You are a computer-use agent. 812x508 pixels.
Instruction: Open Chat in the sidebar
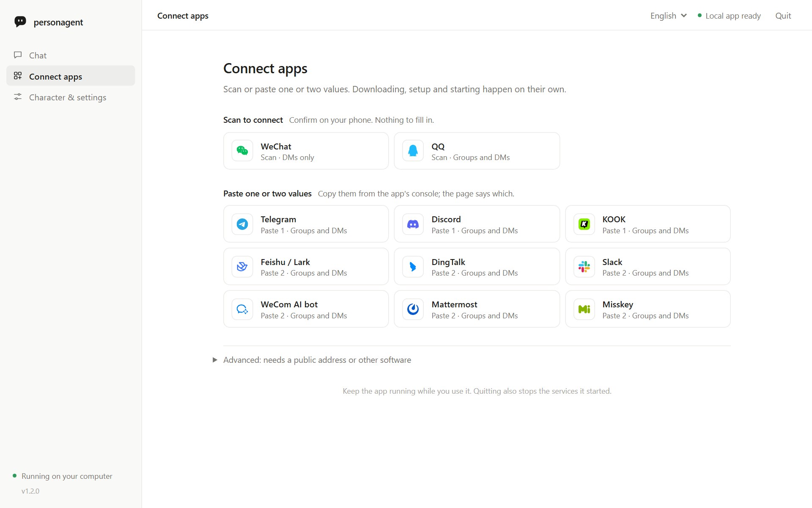71,55
